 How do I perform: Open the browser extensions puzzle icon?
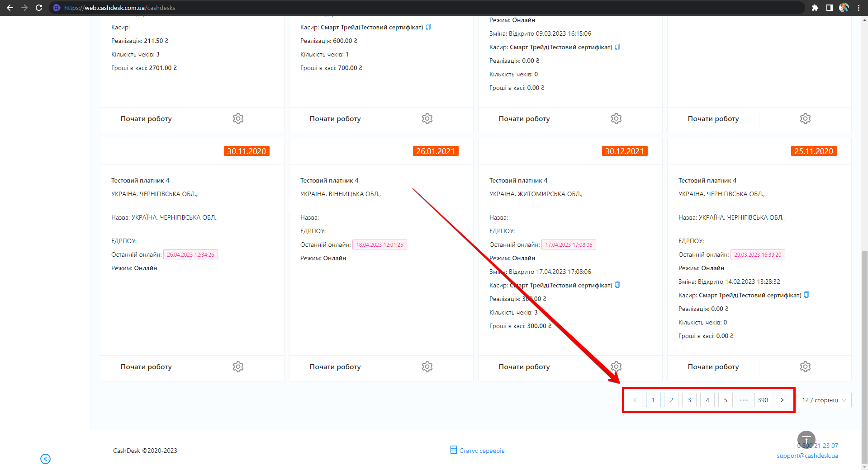click(815, 8)
